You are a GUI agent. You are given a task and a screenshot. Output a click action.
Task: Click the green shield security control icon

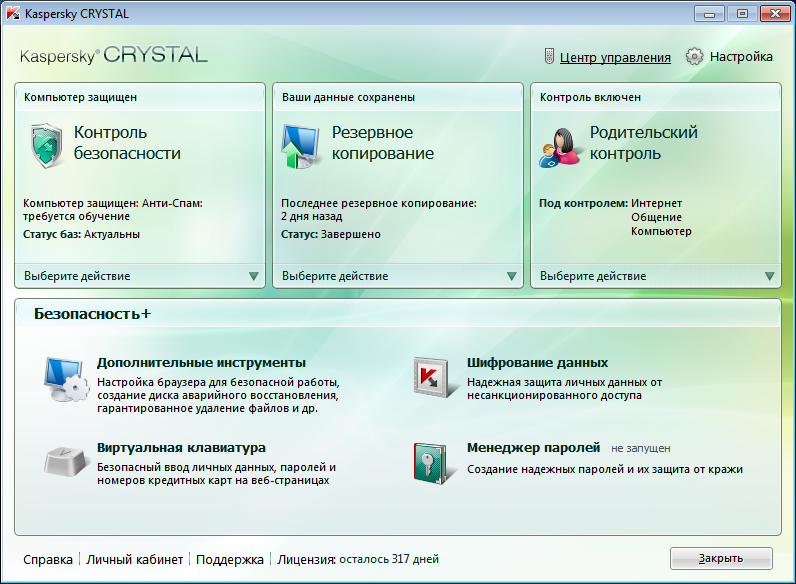(x=47, y=146)
